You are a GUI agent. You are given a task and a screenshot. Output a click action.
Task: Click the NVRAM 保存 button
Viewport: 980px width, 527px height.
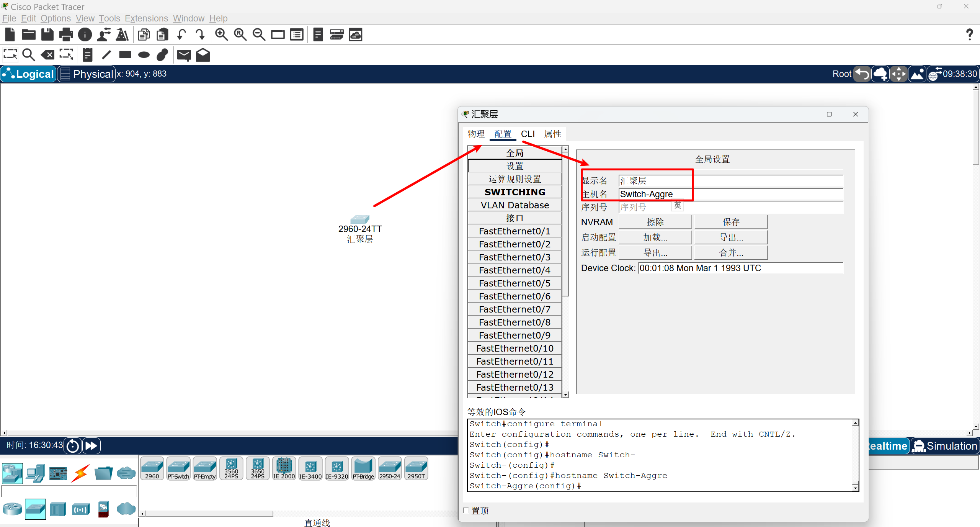point(731,222)
